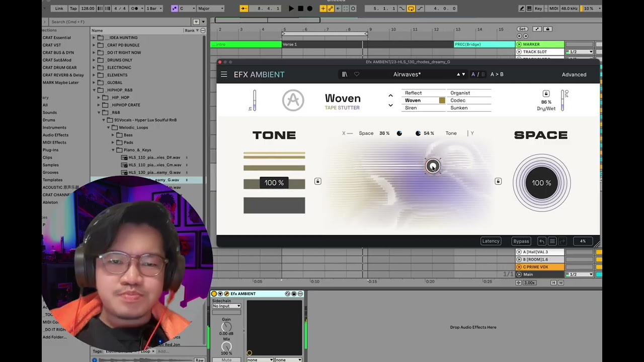The height and width of the screenshot is (362, 644).
Task: Expand the _IDEA HUNTING folder
Action: [x=94, y=38]
